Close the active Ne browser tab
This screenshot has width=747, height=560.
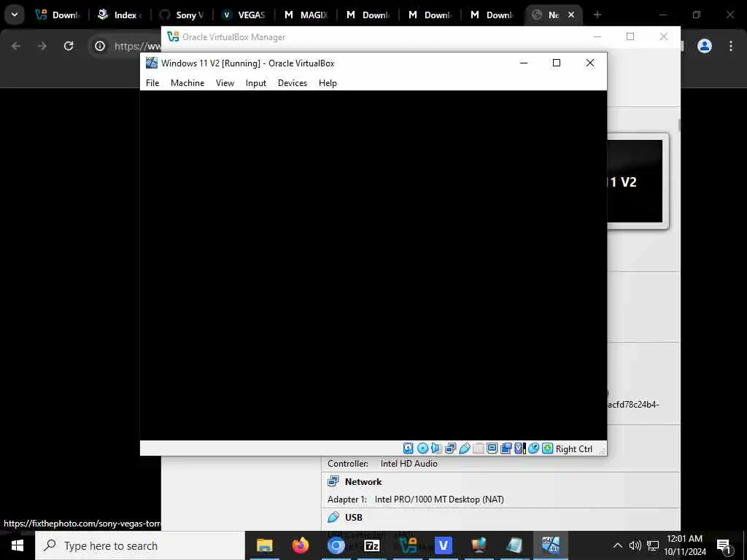tap(571, 15)
